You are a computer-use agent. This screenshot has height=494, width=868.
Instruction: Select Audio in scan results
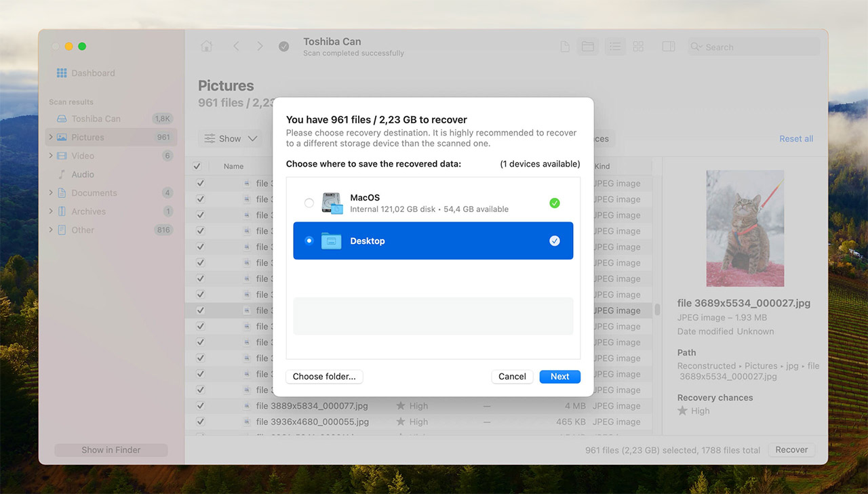coord(83,174)
